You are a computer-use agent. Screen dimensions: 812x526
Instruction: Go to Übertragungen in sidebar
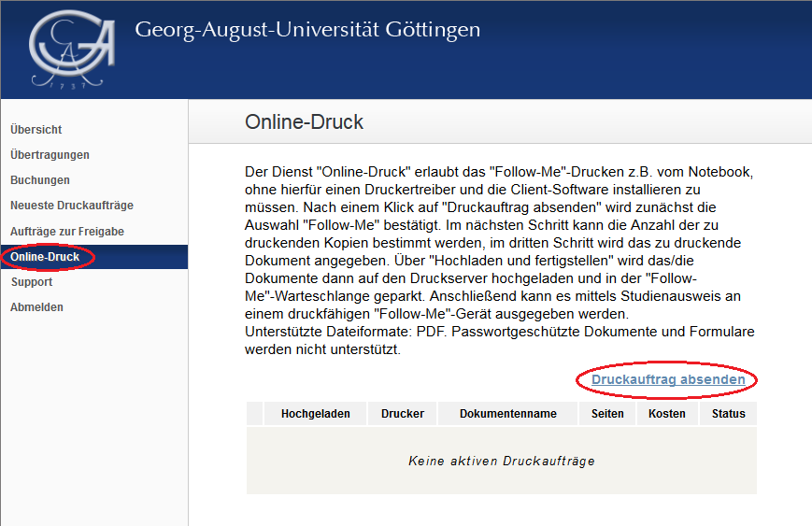coord(50,155)
